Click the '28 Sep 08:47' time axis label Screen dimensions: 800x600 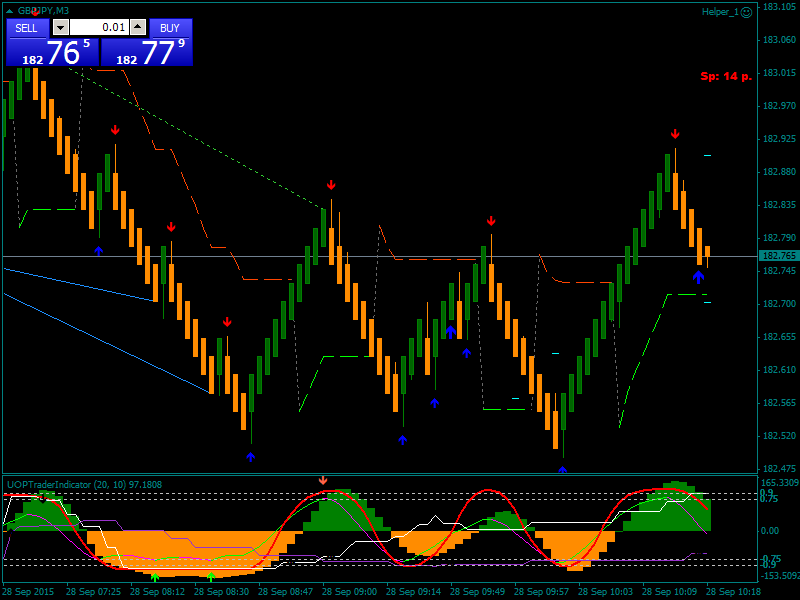pos(285,592)
